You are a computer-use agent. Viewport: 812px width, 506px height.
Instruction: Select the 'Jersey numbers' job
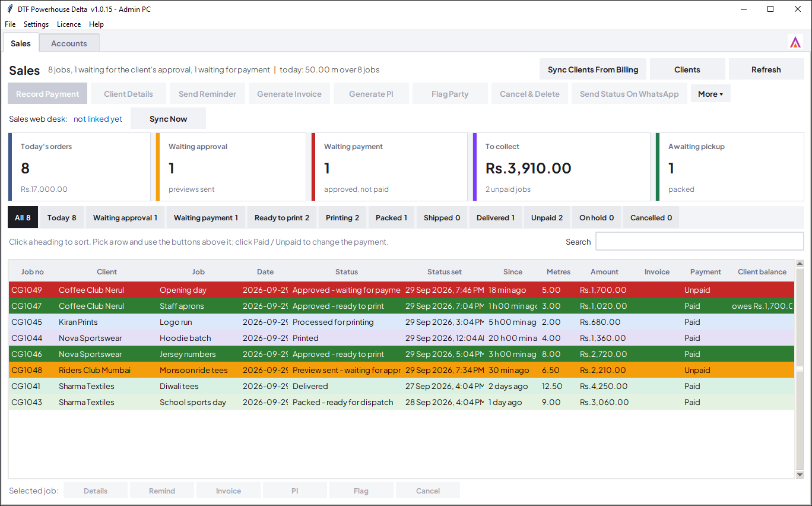[401, 354]
